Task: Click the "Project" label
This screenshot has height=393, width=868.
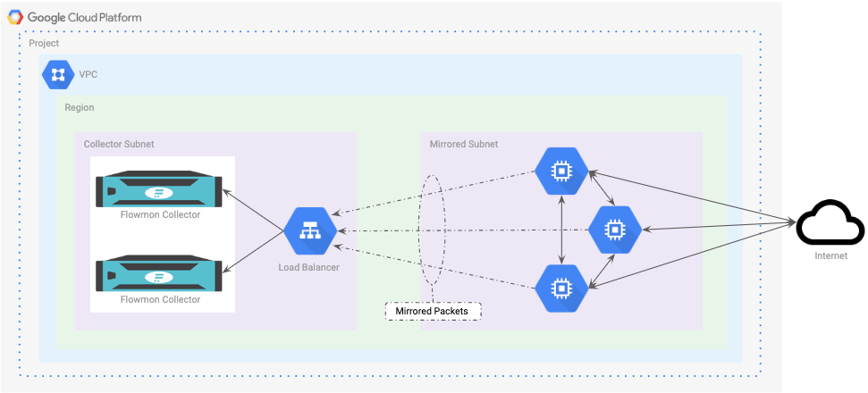Action: pos(45,43)
